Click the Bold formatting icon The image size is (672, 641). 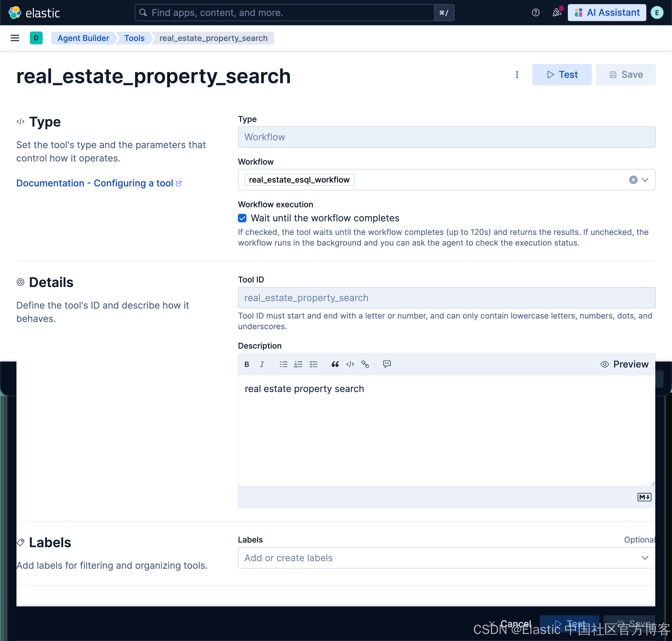pyautogui.click(x=247, y=364)
